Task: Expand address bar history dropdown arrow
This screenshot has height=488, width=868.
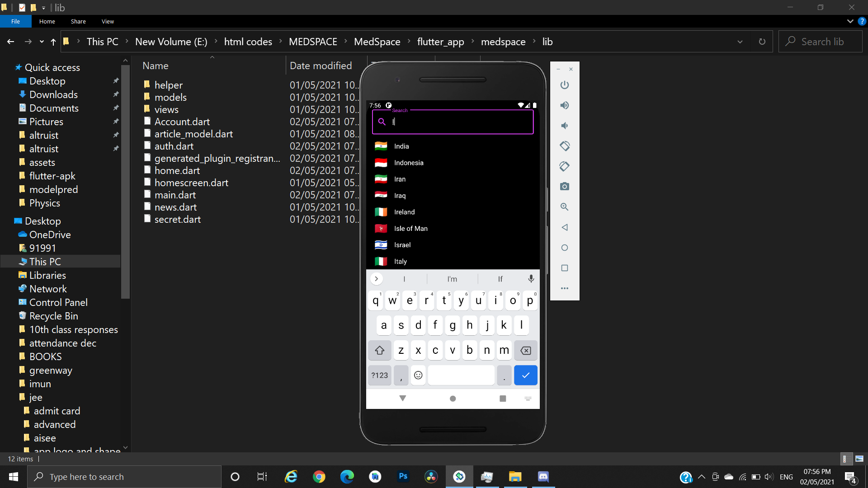Action: (x=740, y=42)
